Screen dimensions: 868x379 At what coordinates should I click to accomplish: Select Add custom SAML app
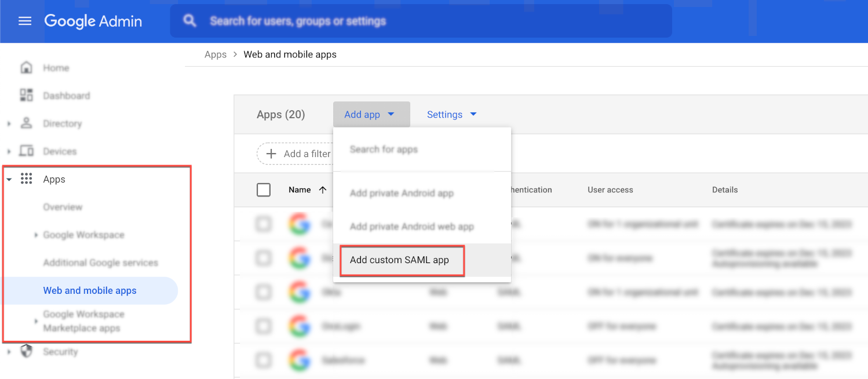coord(400,260)
